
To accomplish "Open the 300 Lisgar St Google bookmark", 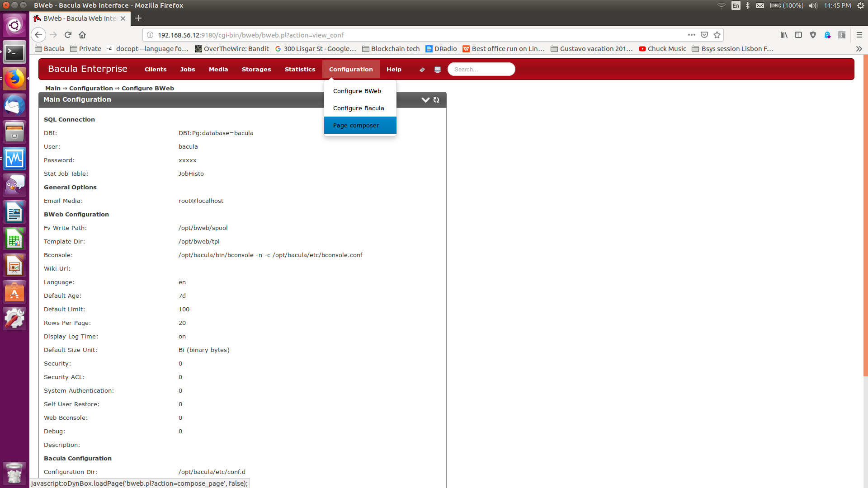I will point(316,49).
